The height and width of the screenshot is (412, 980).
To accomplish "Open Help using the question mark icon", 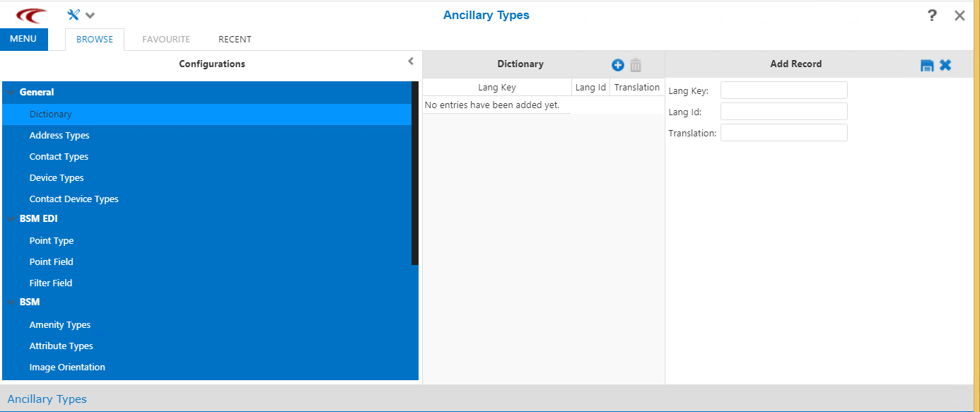I will tap(931, 15).
